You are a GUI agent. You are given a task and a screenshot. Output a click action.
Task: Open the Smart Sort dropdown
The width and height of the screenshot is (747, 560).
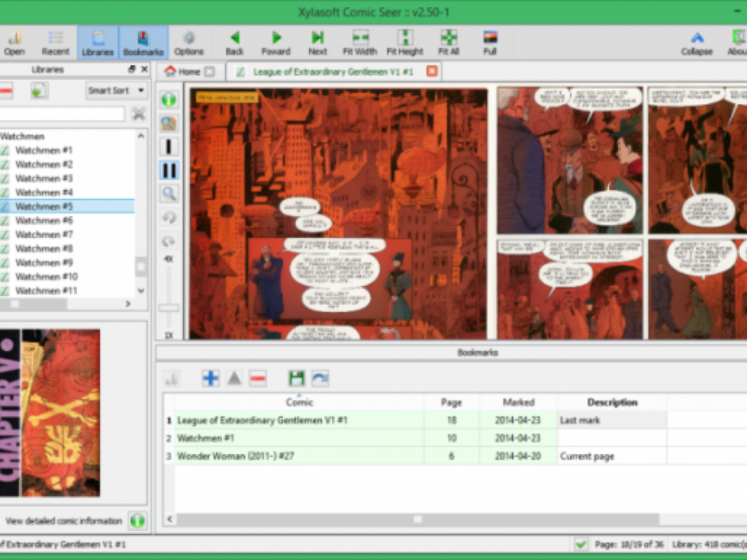coord(116,91)
